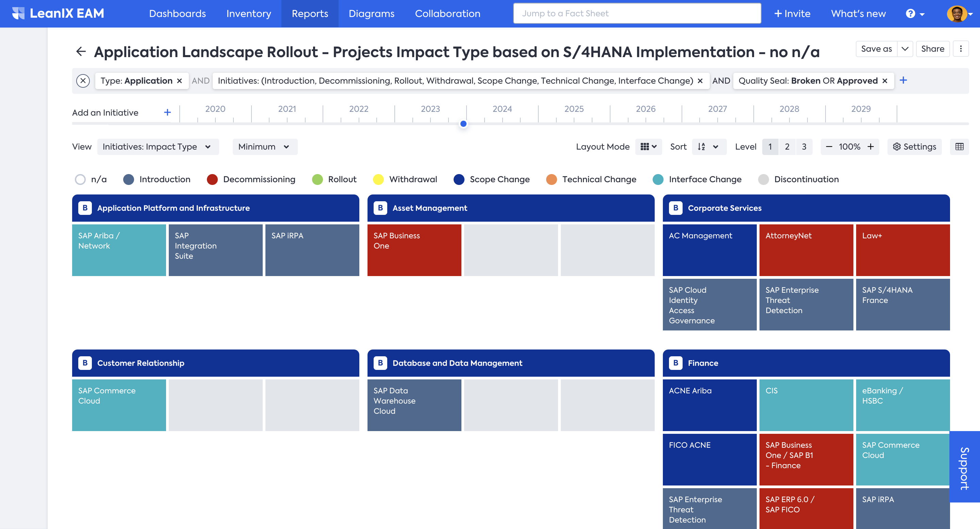Open the Inventory menu
980x529 pixels.
[249, 14]
